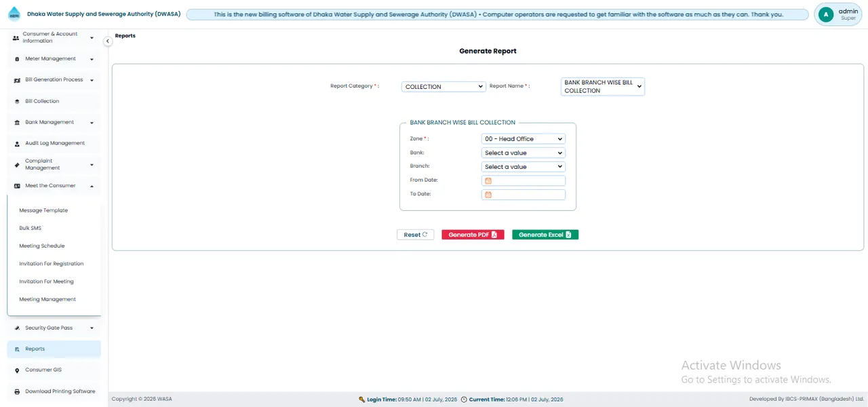Click the Generate Excel button
Screen dimensions: 868x407
coord(545,235)
